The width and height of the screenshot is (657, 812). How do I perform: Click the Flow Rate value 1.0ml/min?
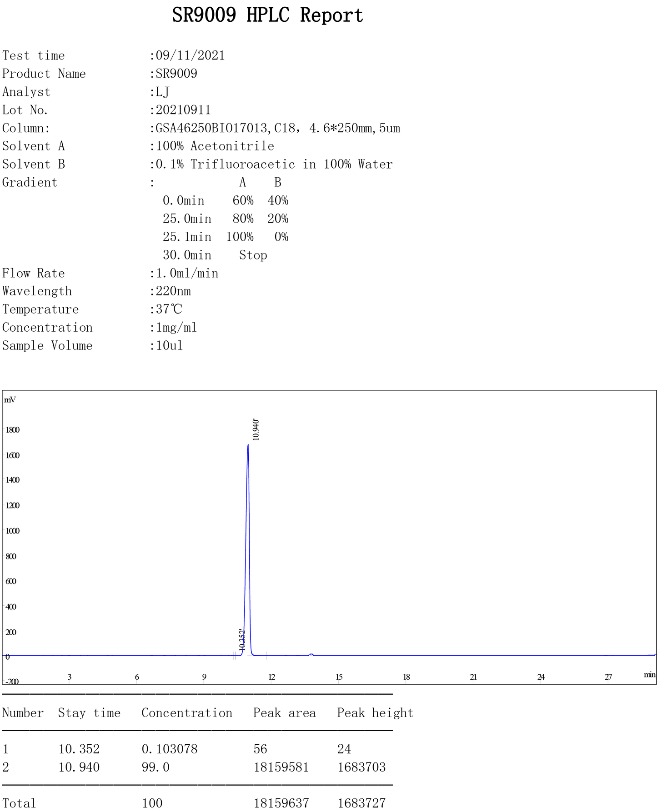pos(187,273)
